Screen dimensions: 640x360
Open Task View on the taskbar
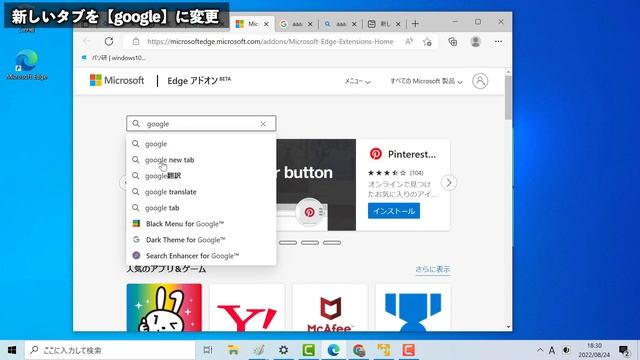tap(208, 350)
